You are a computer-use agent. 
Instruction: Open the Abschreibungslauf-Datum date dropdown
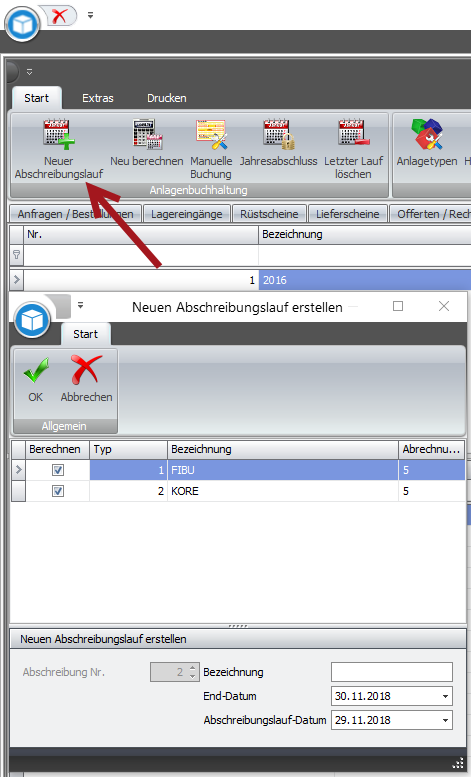coord(445,720)
